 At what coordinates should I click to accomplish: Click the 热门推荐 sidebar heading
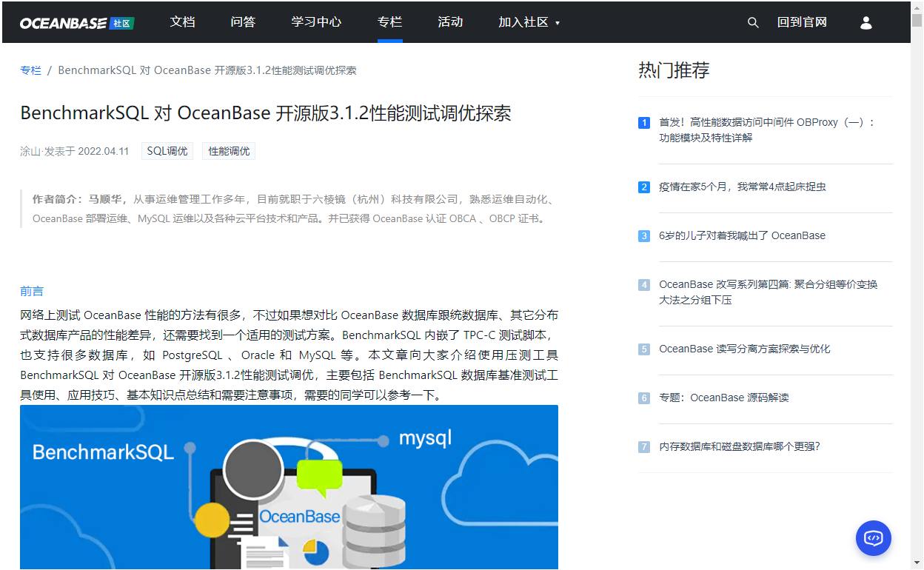(674, 71)
